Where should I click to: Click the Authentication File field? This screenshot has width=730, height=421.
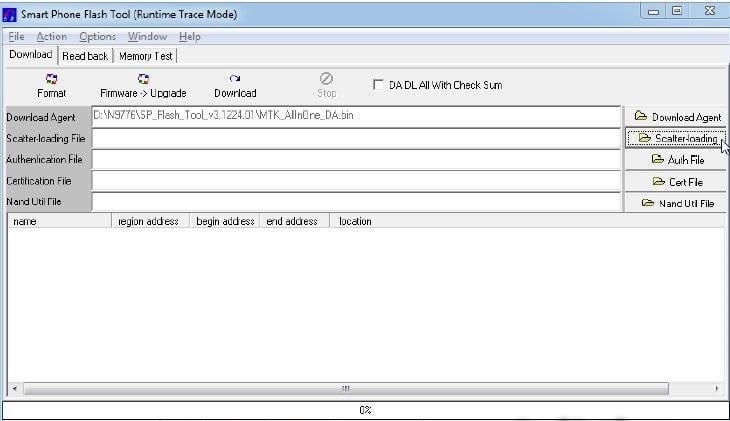[x=356, y=160]
